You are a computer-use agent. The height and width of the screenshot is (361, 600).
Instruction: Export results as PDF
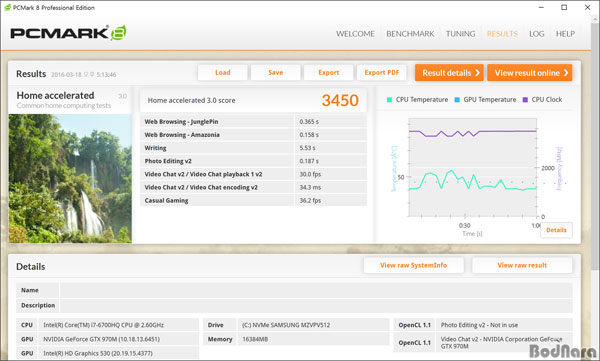382,72
